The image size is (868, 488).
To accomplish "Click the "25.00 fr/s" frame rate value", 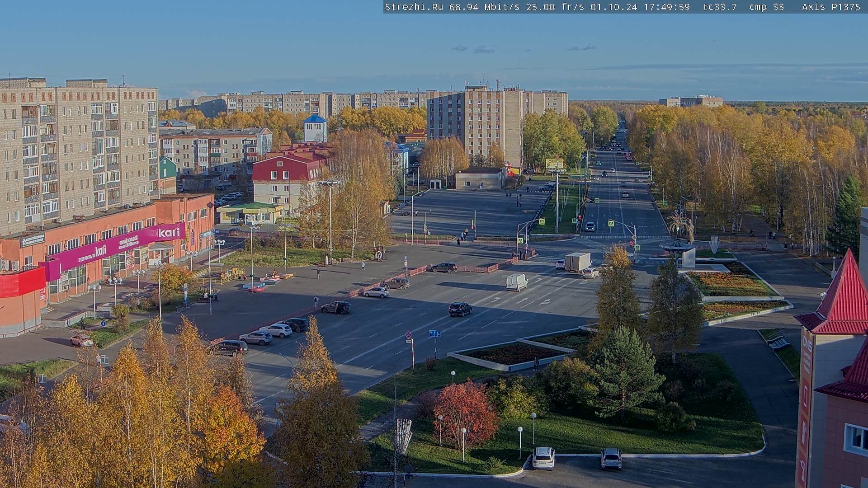I will point(555,7).
